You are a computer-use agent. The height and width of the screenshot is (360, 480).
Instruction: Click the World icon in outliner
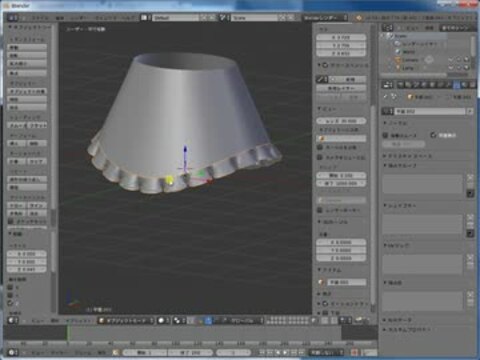coord(398,52)
